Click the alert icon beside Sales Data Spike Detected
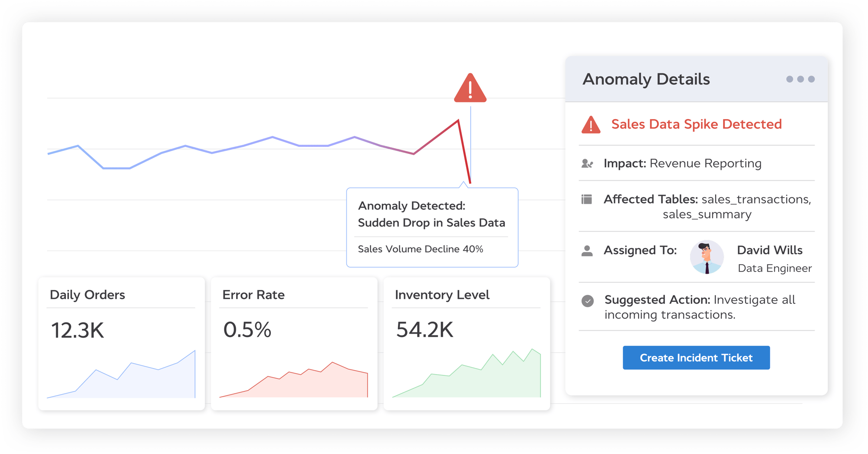Image resolution: width=868 pixels, height=454 pixels. point(591,125)
